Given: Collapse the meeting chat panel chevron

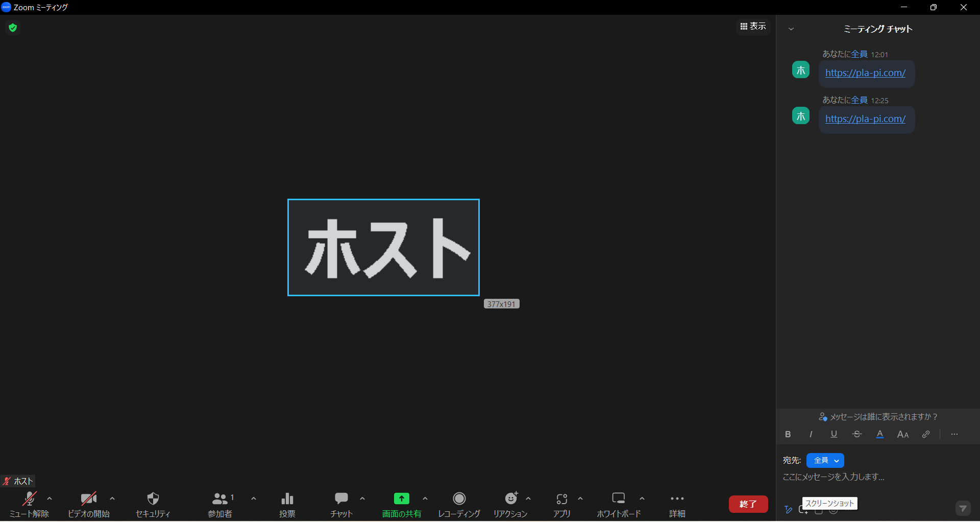Looking at the screenshot, I should coord(791,29).
